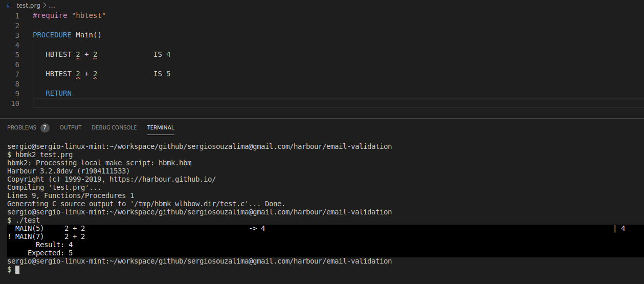The height and width of the screenshot is (284, 644).
Task: Select the Terminal tab
Action: coord(161,127)
